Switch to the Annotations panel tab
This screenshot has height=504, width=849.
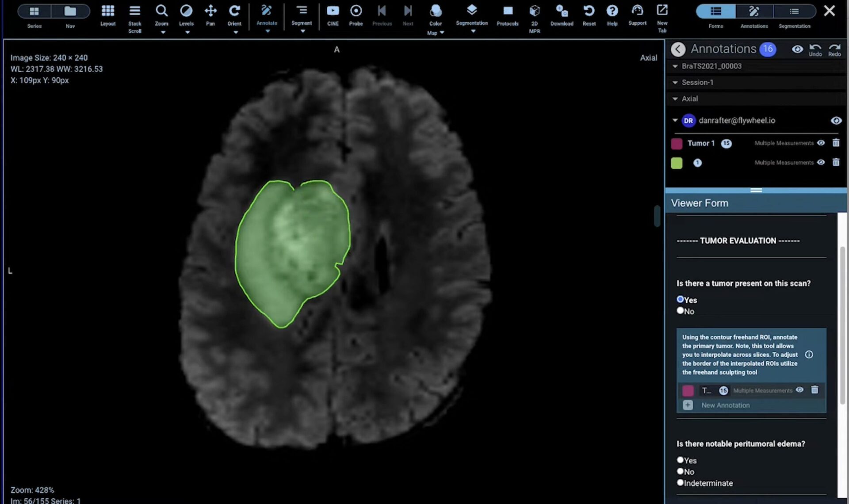[x=754, y=11]
